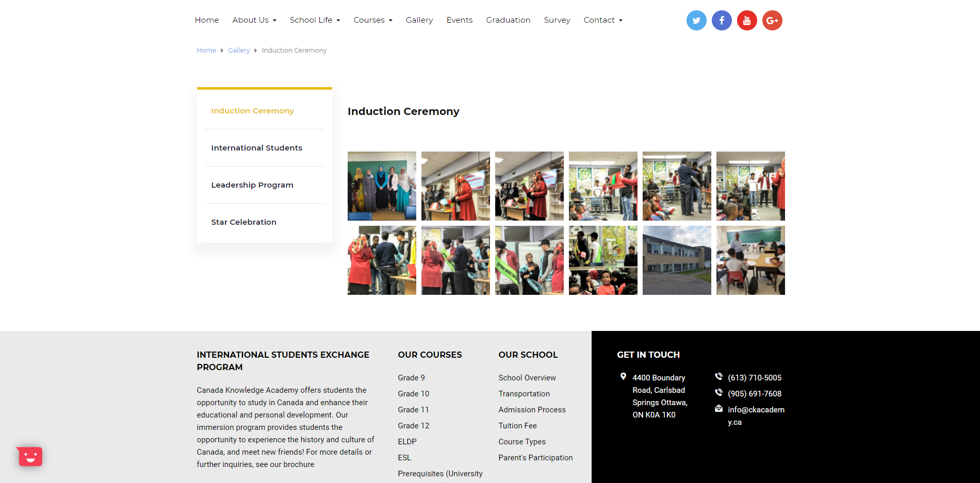Click the location pin icon in footer
Image resolution: width=980 pixels, height=483 pixels.
(623, 377)
